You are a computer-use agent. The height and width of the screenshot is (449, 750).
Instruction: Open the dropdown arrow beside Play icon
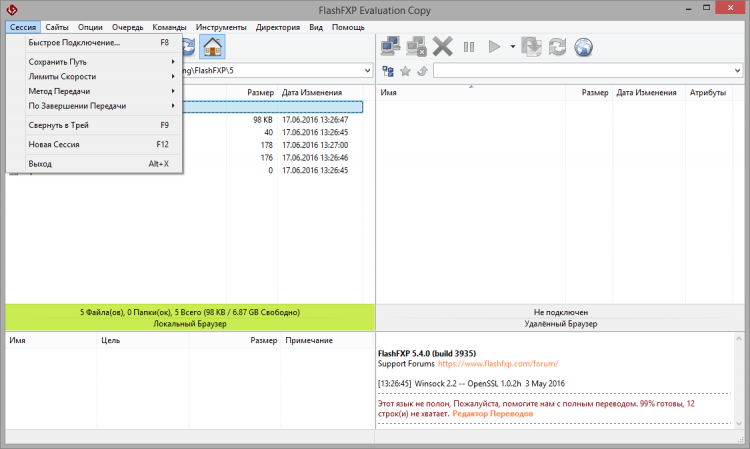pos(512,47)
